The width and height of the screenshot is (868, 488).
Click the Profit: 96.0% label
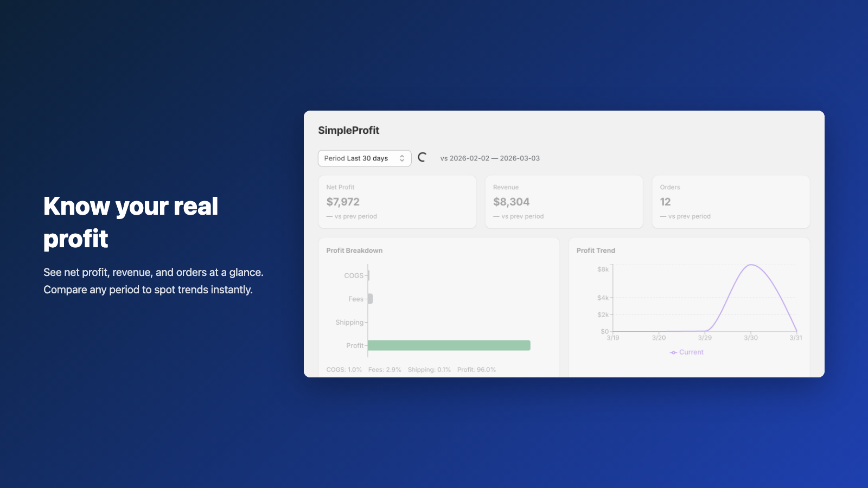tap(476, 370)
